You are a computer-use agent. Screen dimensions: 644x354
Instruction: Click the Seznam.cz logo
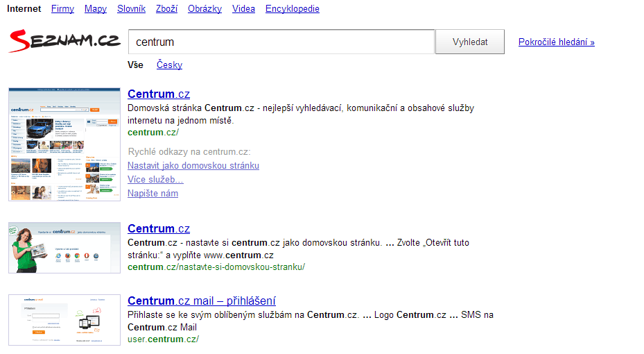64,41
